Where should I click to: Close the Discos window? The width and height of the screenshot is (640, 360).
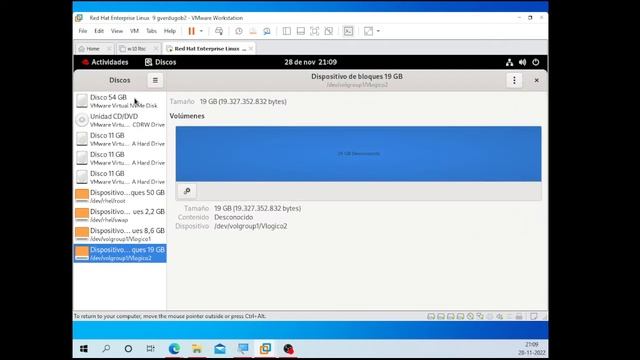(536, 80)
